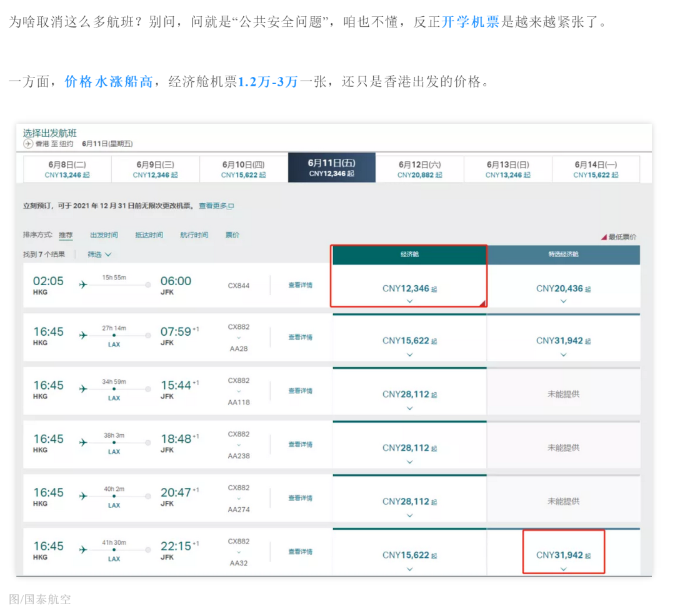675x616 pixels.
Task: Click the circled plane icon beside 香港 至 纽约
Action: [28, 144]
